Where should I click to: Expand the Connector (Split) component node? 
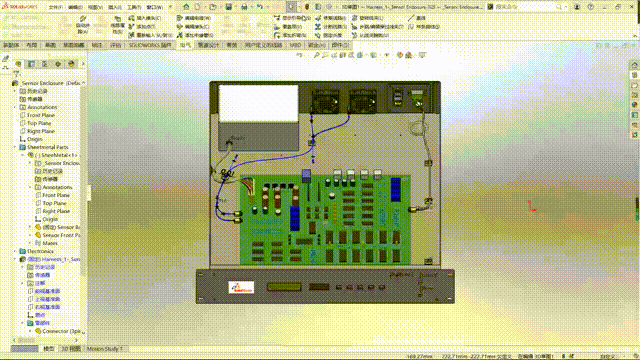tap(31, 331)
